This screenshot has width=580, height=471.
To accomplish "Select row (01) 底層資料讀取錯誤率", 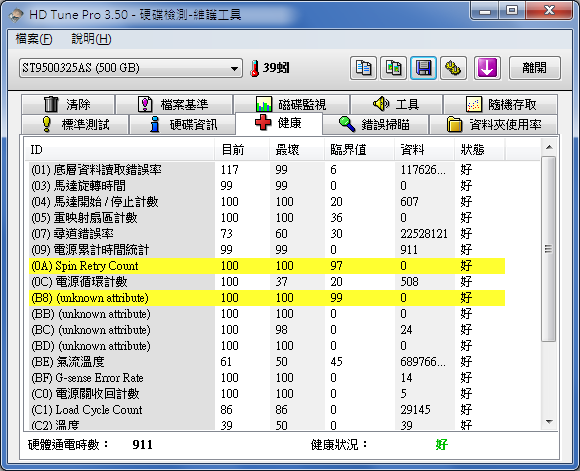I will (x=267, y=170).
